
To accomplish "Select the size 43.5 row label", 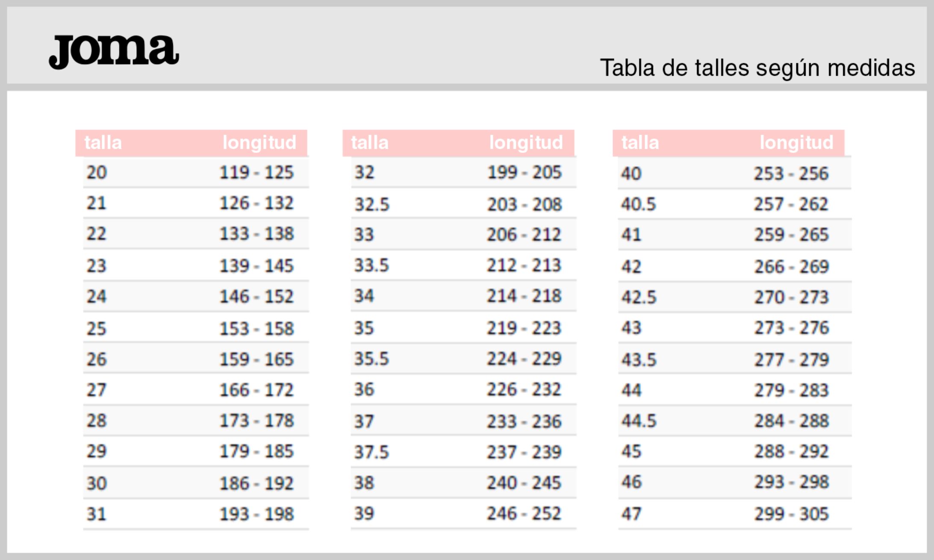I will [x=639, y=360].
